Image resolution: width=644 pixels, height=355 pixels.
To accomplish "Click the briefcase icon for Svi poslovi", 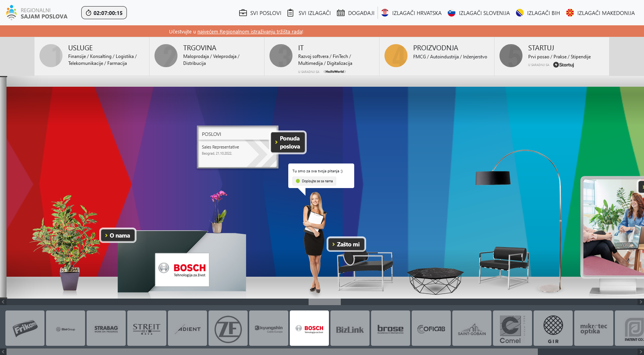I will point(243,13).
